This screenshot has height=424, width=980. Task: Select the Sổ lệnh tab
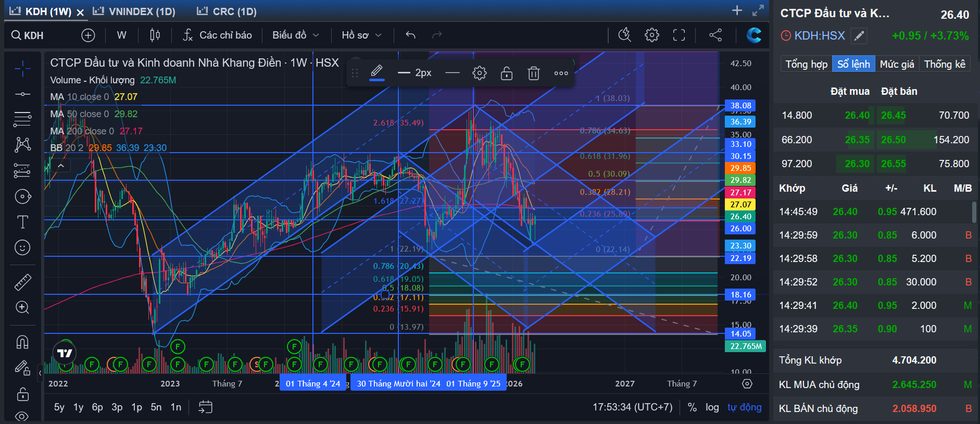point(853,64)
